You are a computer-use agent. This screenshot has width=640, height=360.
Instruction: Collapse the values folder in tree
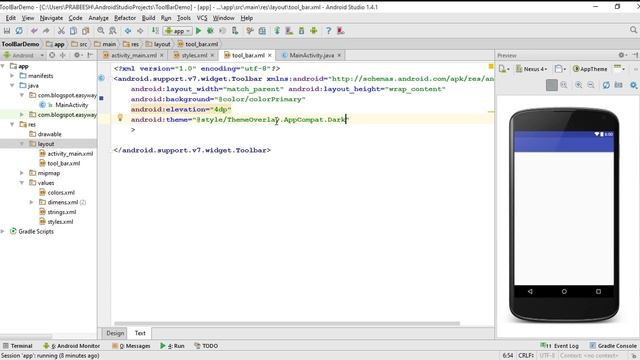click(22, 183)
